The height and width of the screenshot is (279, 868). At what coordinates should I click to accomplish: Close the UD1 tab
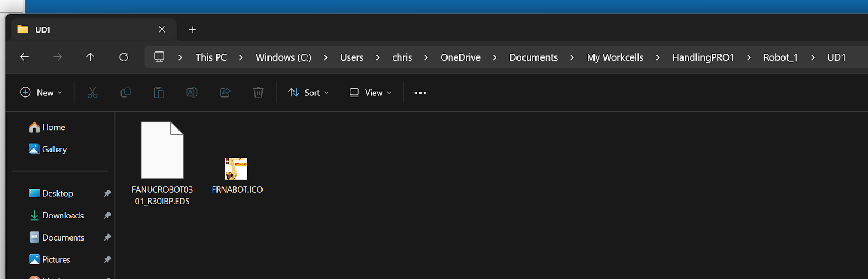pos(162,29)
